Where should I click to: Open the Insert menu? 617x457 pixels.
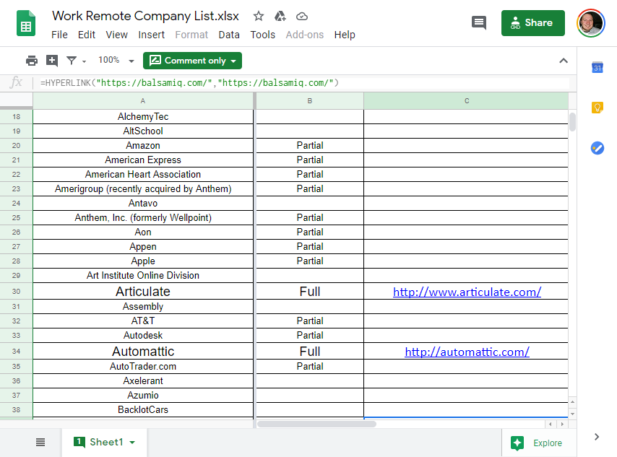pos(151,34)
